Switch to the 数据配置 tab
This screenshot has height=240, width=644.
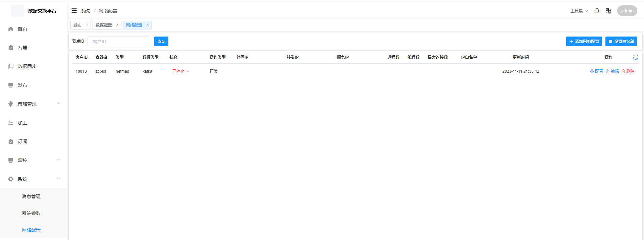[x=104, y=25]
